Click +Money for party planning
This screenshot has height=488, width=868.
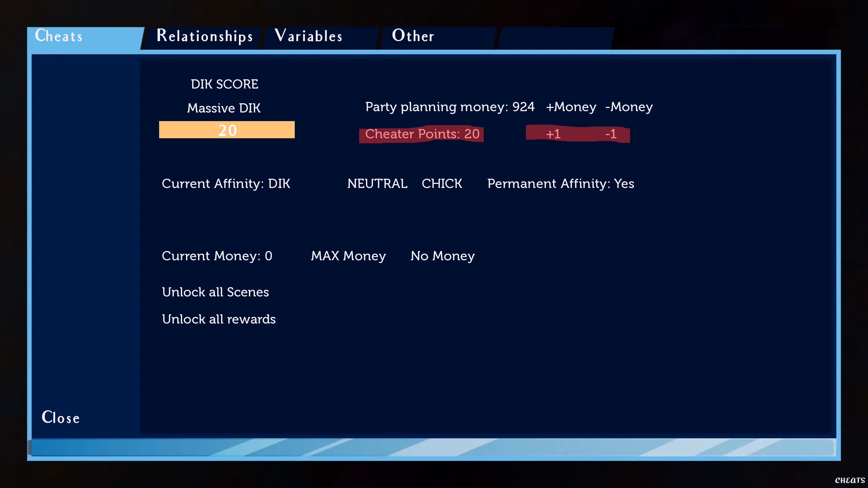pos(571,107)
